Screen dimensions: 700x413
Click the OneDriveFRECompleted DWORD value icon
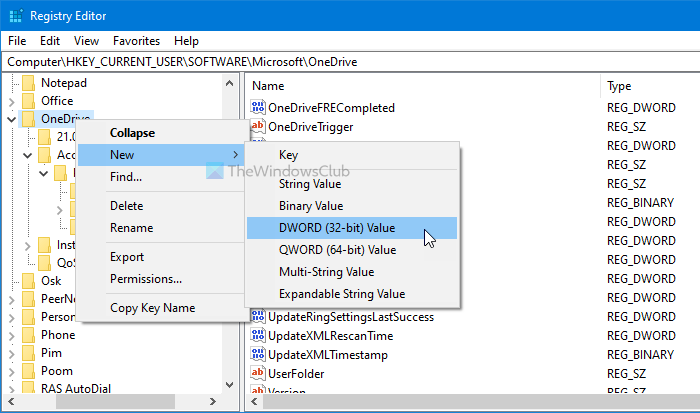(258, 108)
